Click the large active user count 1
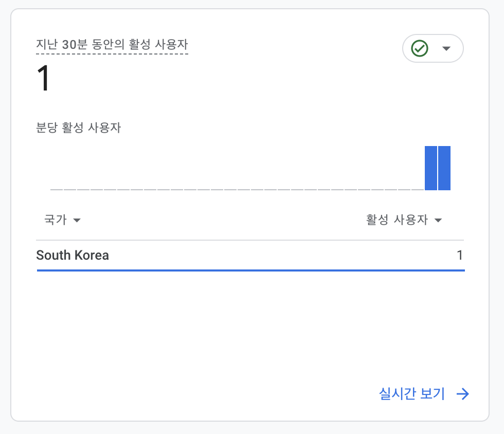 pyautogui.click(x=43, y=78)
